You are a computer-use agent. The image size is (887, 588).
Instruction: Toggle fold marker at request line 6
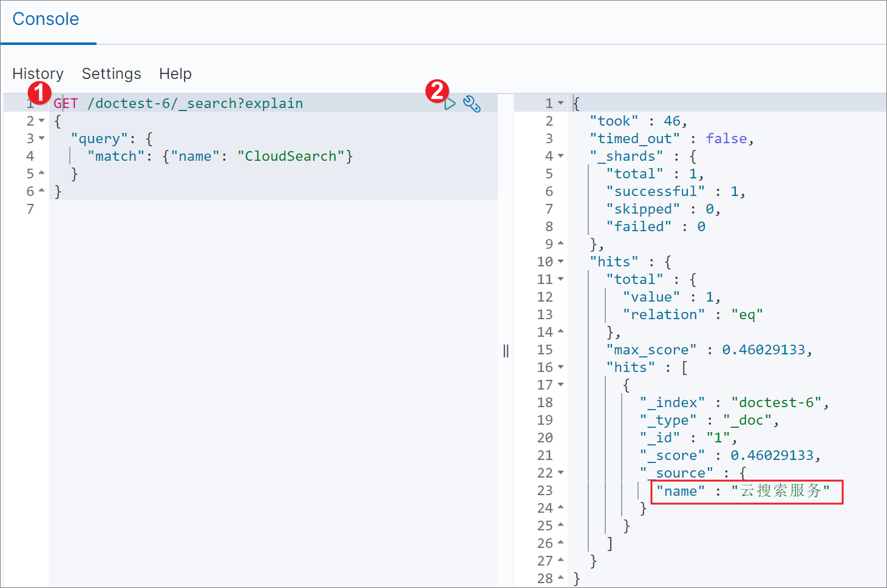click(x=41, y=191)
